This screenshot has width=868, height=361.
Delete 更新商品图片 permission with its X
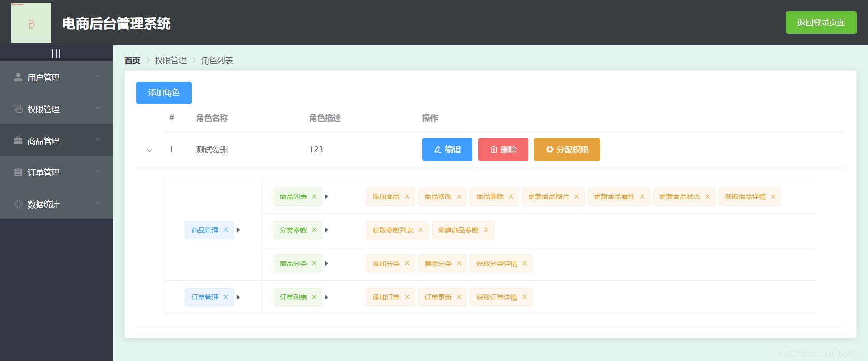click(576, 196)
